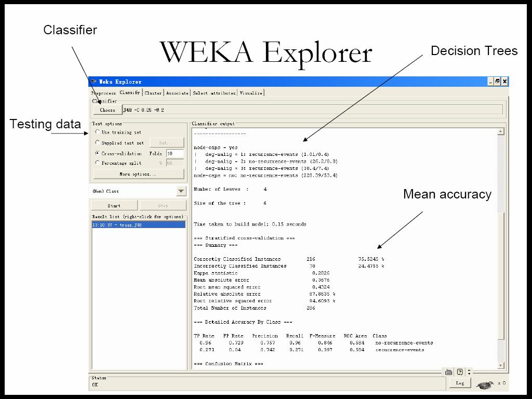
Task: Switch to the Preprocess tab
Action: click(103, 93)
